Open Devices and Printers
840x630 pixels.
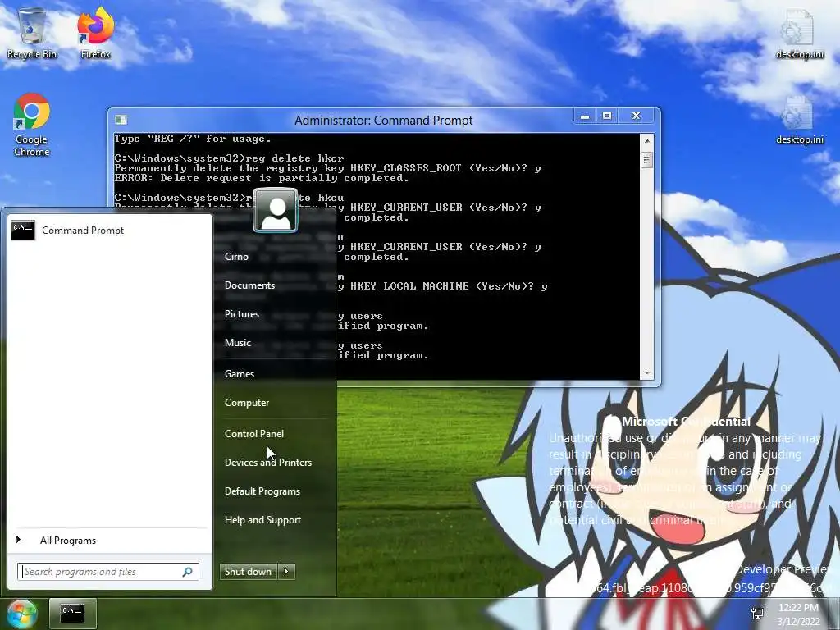tap(268, 463)
